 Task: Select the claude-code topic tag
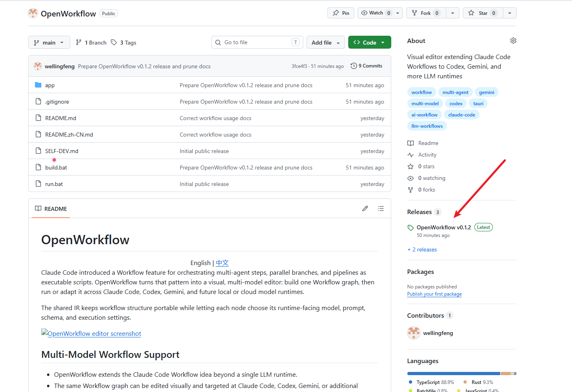pos(462,114)
